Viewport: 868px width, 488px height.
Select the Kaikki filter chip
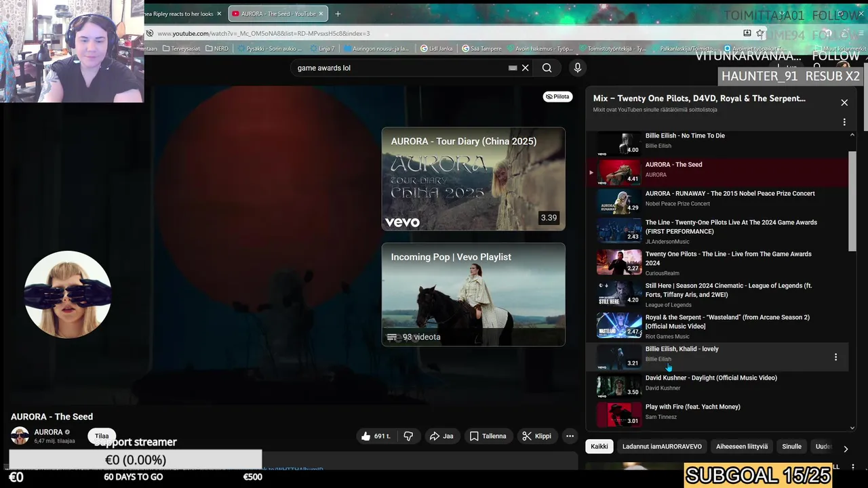(x=599, y=446)
